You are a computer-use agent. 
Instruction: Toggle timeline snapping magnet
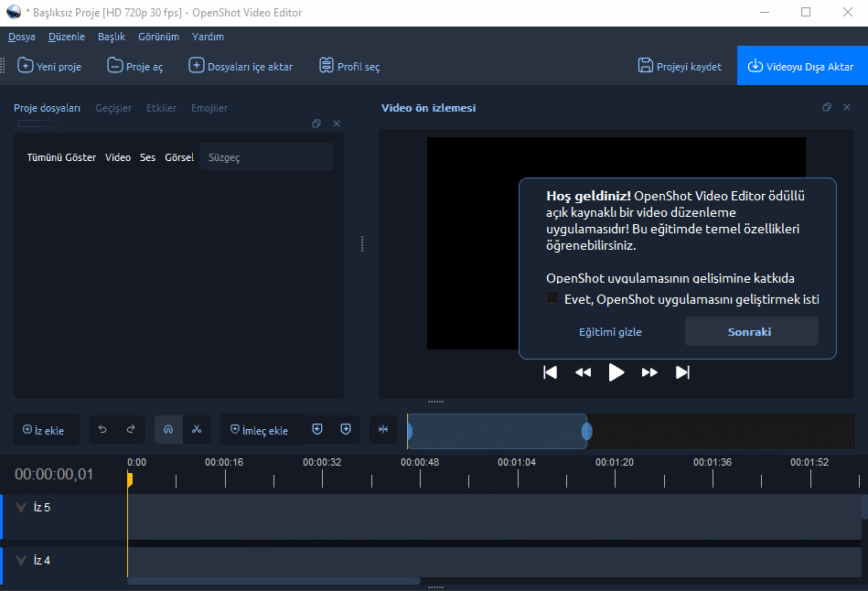pyautogui.click(x=168, y=429)
